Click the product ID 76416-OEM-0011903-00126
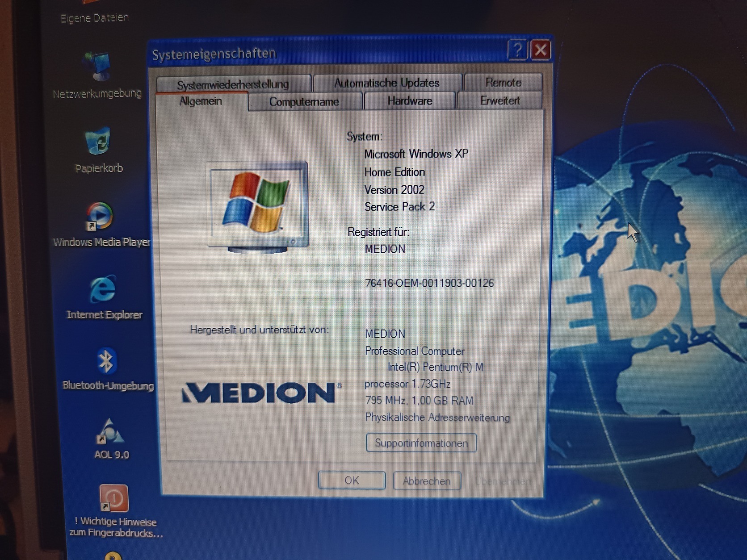This screenshot has width=747, height=560. tap(429, 283)
